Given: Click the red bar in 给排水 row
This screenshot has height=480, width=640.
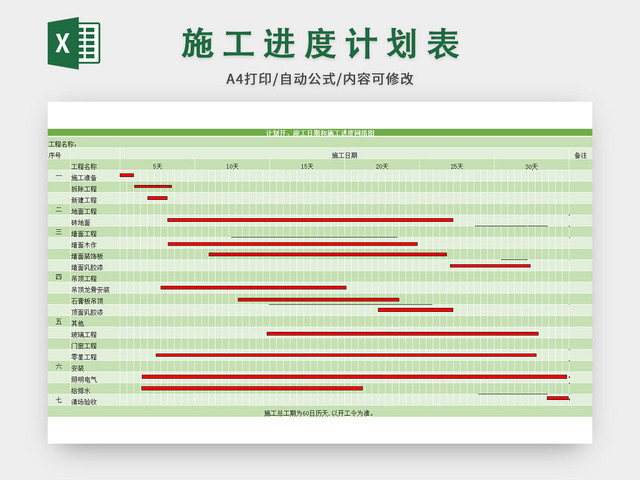Looking at the screenshot, I should 252,388.
